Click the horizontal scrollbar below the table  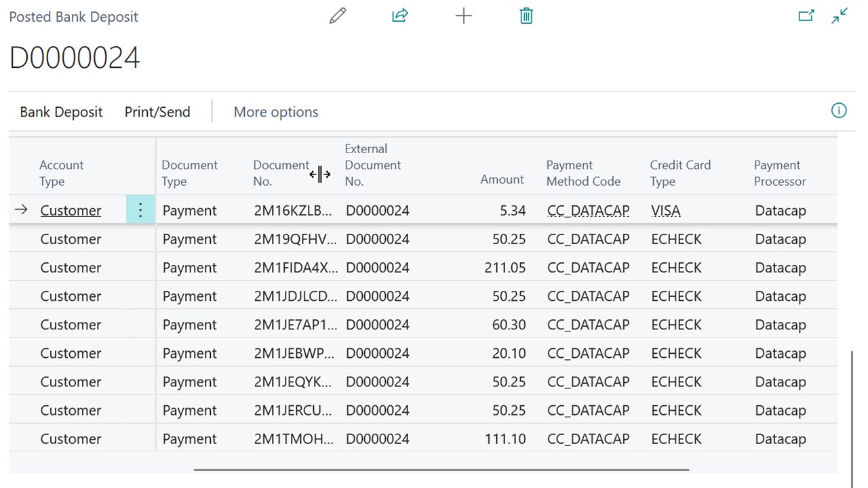click(441, 469)
